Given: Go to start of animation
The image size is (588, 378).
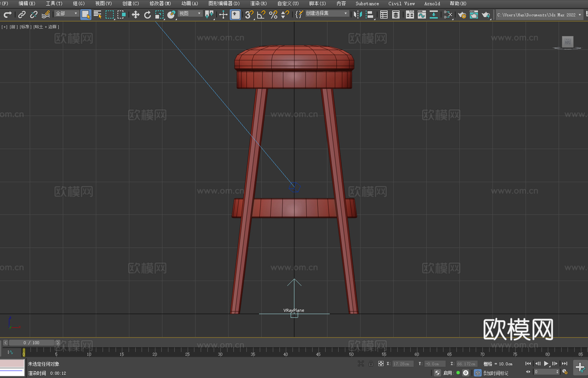Looking at the screenshot, I should [528, 364].
